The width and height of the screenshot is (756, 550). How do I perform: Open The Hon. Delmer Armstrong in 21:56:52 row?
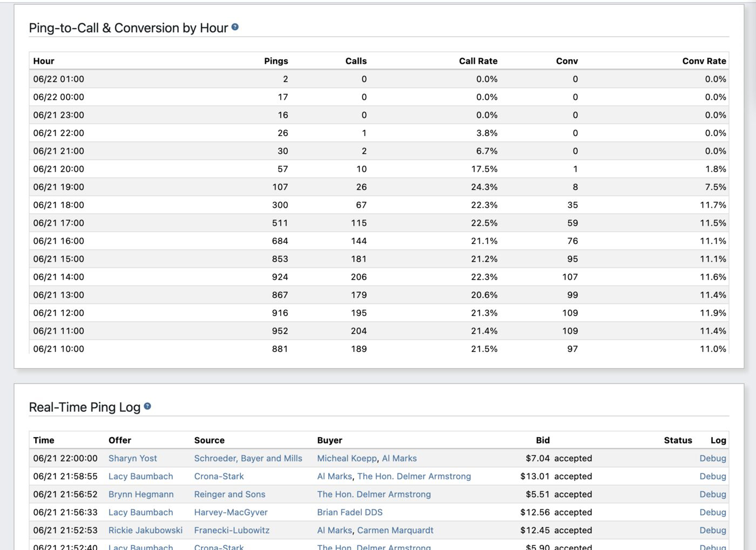click(374, 494)
